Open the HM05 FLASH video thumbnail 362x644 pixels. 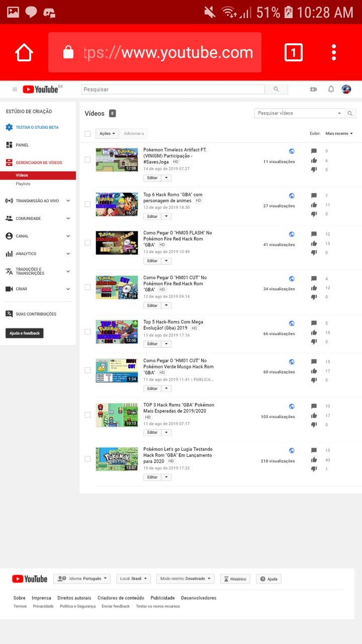[117, 243]
